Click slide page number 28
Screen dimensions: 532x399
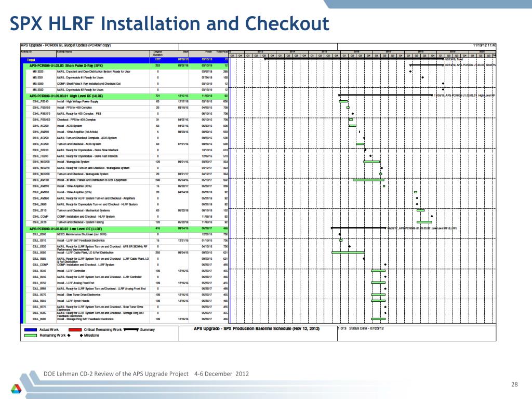coord(514,384)
